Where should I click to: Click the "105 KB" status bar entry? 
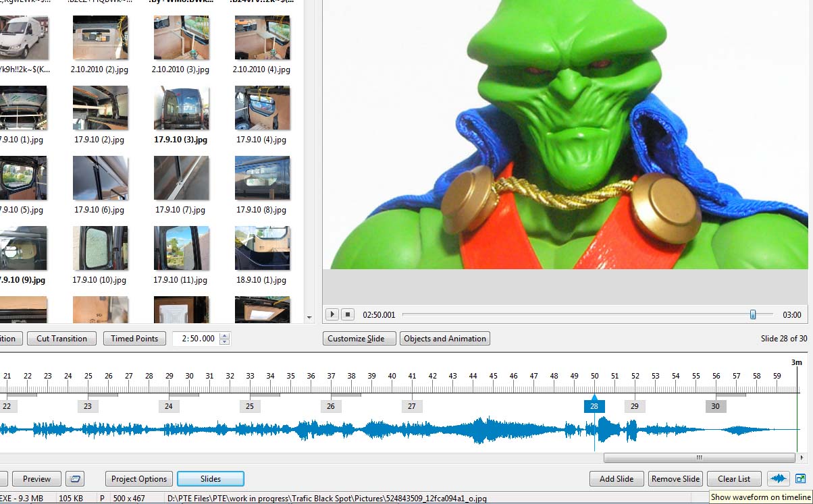(71, 499)
